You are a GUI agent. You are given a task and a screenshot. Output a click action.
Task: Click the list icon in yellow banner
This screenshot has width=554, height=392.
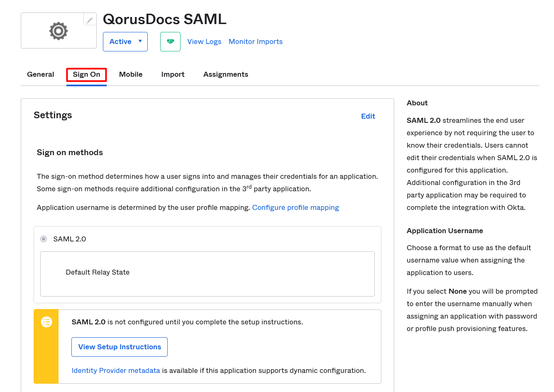[46, 322]
